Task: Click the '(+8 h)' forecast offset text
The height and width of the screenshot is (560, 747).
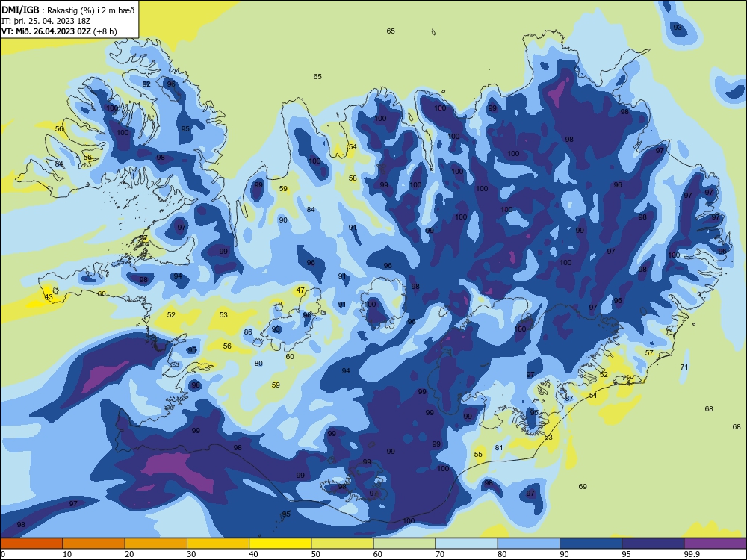Action: click(x=105, y=31)
